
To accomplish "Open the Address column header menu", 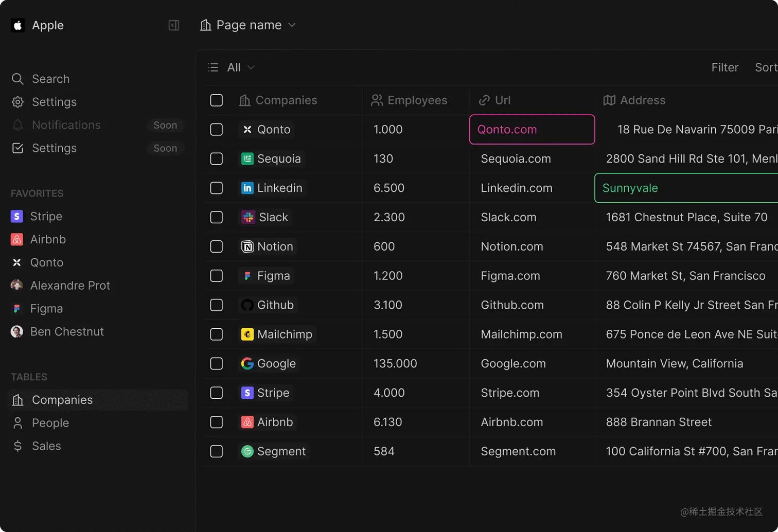I will [x=634, y=100].
